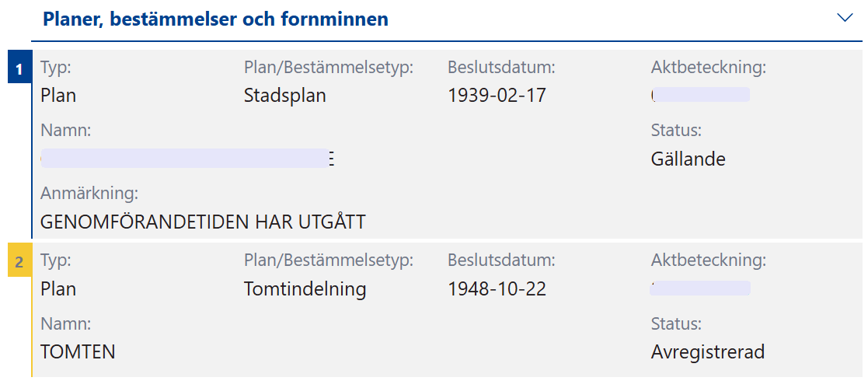868x381 pixels.
Task: Click the Typ value Plan in row 2
Action: (x=58, y=289)
